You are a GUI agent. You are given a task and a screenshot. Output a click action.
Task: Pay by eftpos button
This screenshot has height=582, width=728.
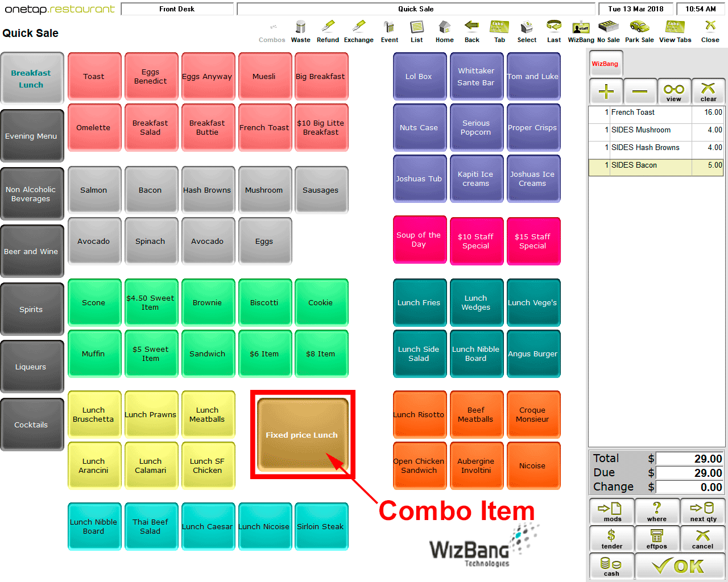click(657, 538)
